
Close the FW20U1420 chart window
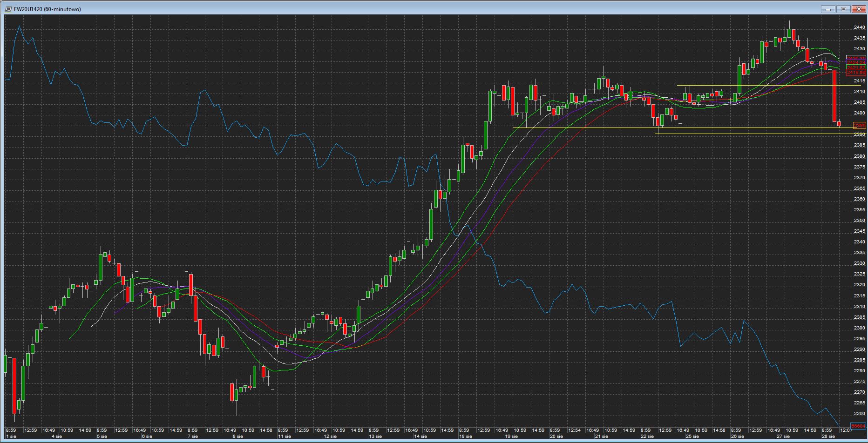point(858,9)
